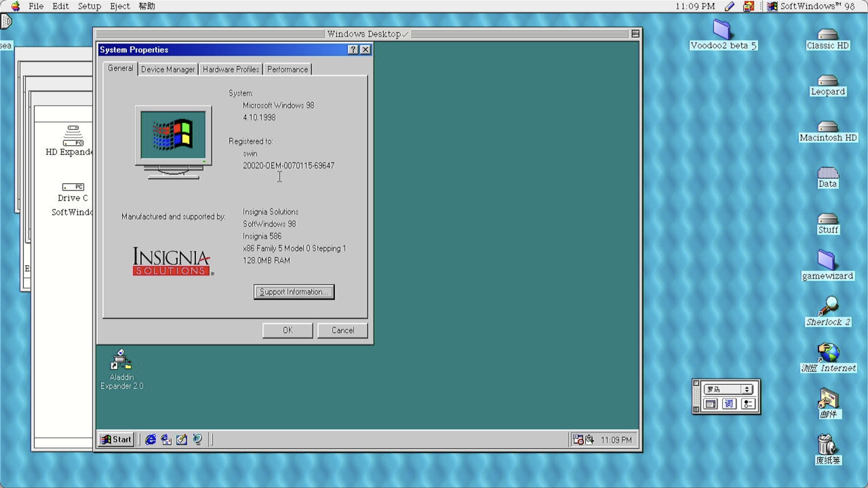Open the Windows Desktop window menu icon

point(636,34)
